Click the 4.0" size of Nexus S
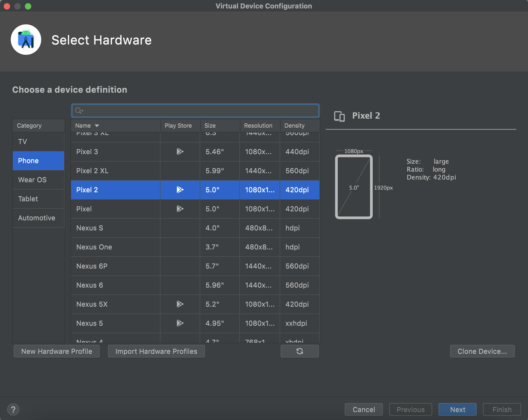Image resolution: width=528 pixels, height=420 pixels. point(220,228)
